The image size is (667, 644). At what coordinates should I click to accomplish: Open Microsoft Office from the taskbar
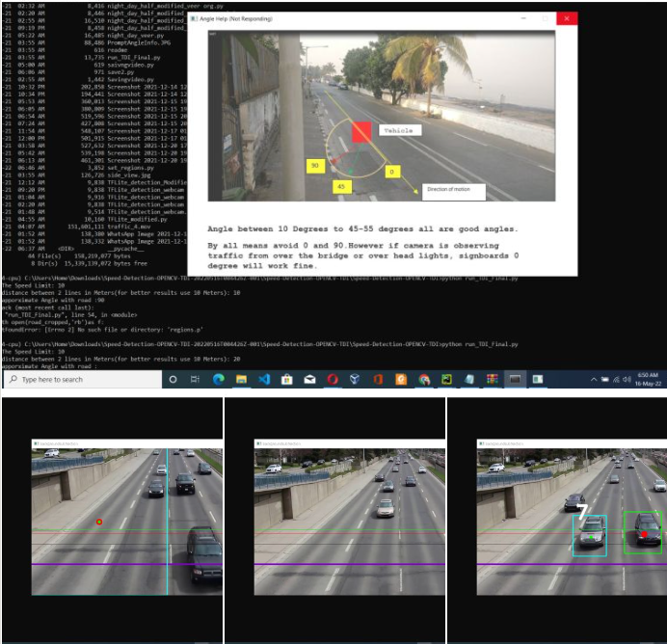point(378,379)
